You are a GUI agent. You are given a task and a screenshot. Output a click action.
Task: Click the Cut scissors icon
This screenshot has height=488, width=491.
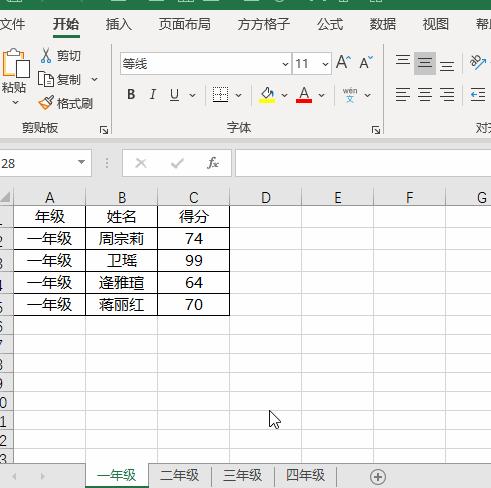coord(46,55)
